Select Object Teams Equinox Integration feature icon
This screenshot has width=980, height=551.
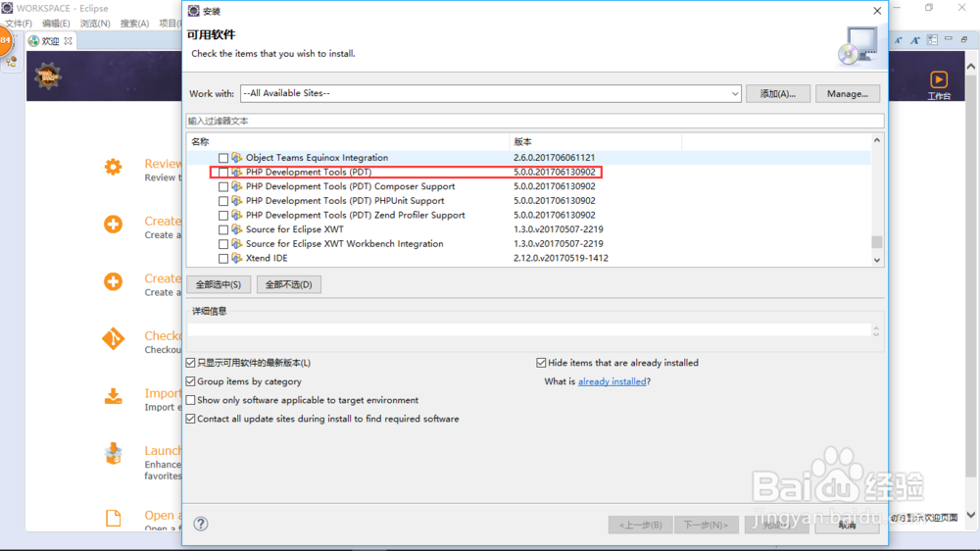(x=237, y=158)
